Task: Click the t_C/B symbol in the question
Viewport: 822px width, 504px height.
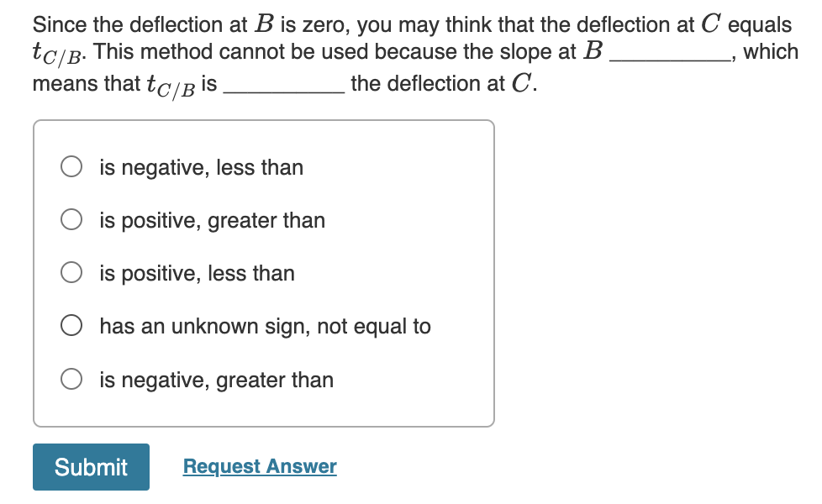Action: coord(50,52)
